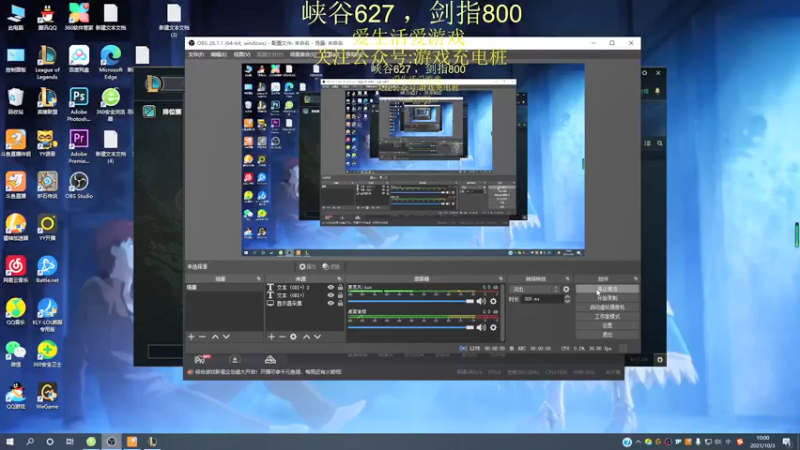
Task: Open the Hearthstone desktop icon
Action: point(47,185)
